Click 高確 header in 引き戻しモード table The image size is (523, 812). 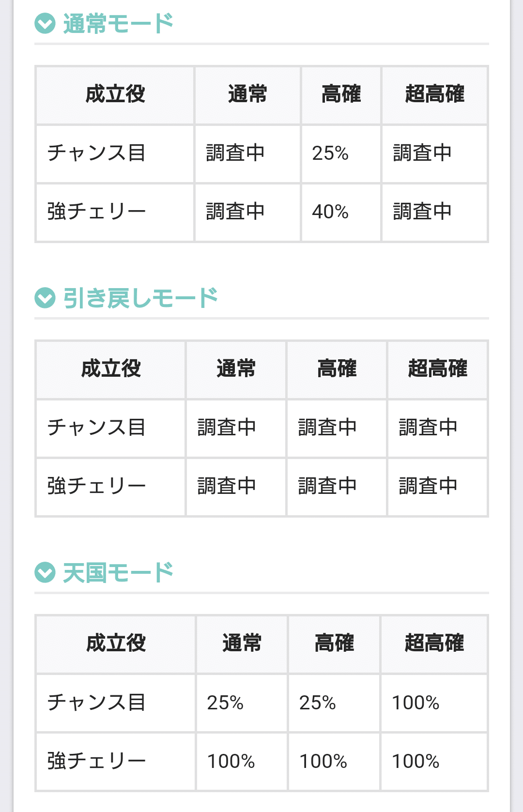pos(337,369)
